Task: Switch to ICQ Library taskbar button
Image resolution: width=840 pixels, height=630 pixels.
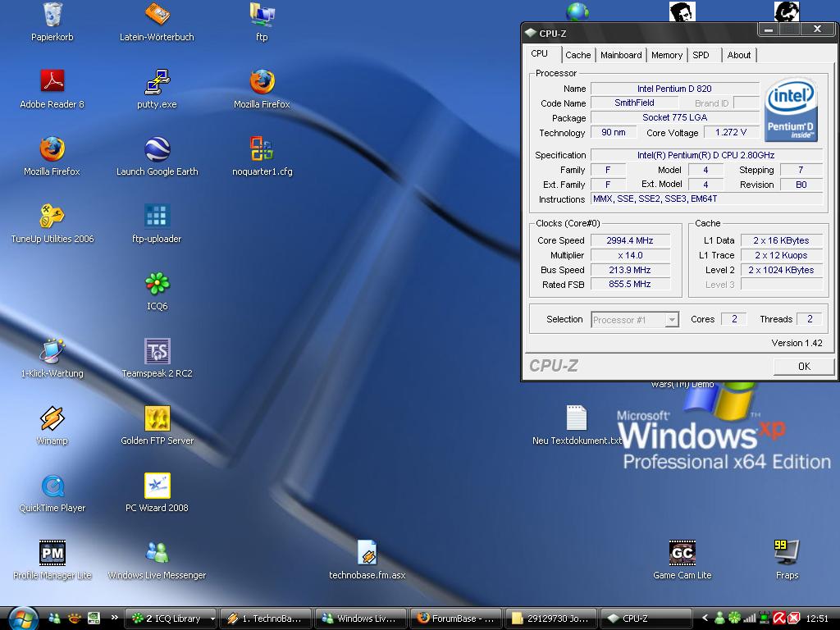Action: 167,619
